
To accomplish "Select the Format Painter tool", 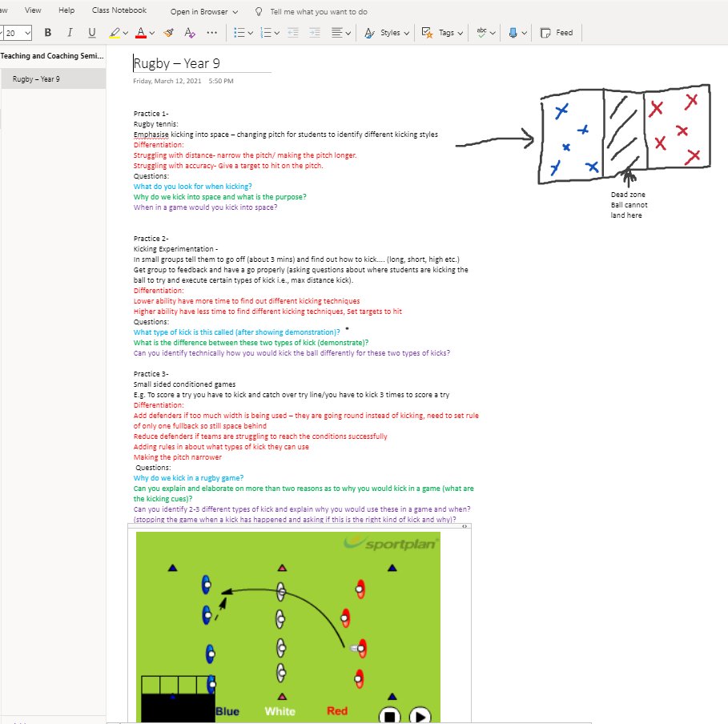I will point(168,33).
